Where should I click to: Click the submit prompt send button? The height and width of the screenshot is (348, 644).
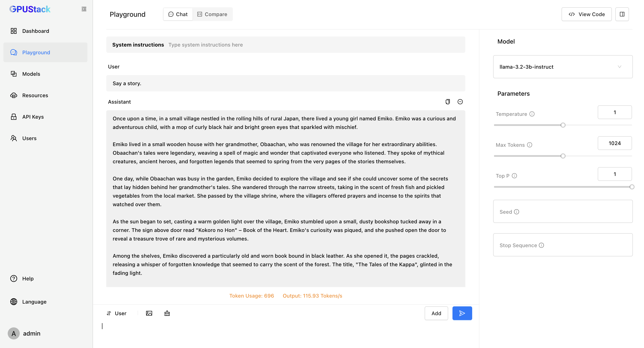[x=462, y=313]
